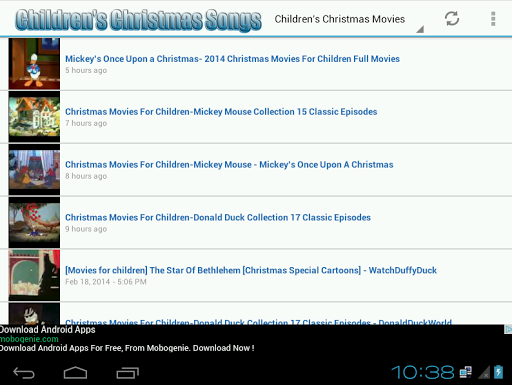Tap the signal strength icon in status bar
Image resolution: width=512 pixels, height=385 pixels.
tap(484, 372)
